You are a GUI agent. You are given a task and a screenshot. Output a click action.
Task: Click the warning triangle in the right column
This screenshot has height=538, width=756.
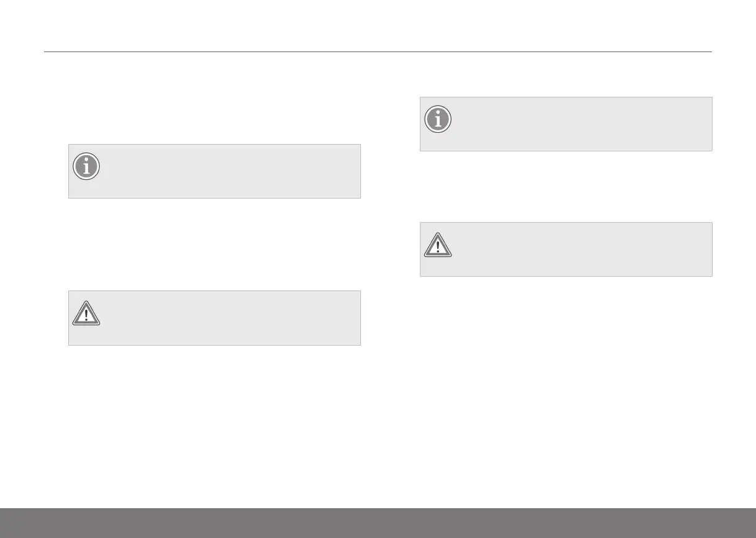[x=438, y=244]
